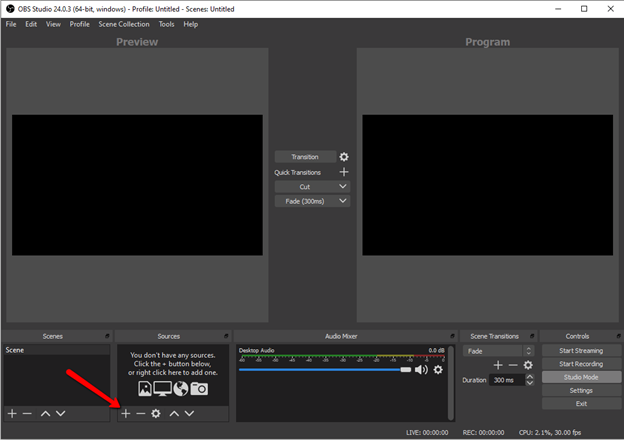
Task: Increase Duration using the up stepper arrow
Action: pos(529,377)
